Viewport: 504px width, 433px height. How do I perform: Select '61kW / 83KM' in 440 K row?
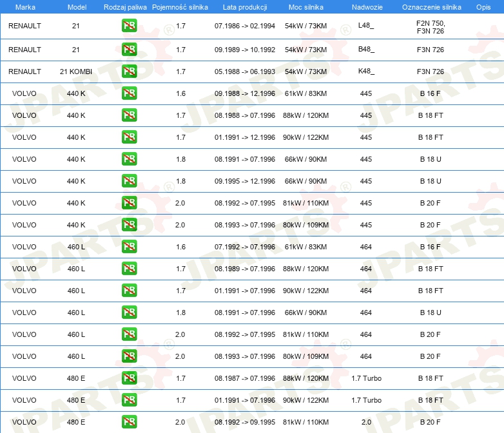[305, 93]
